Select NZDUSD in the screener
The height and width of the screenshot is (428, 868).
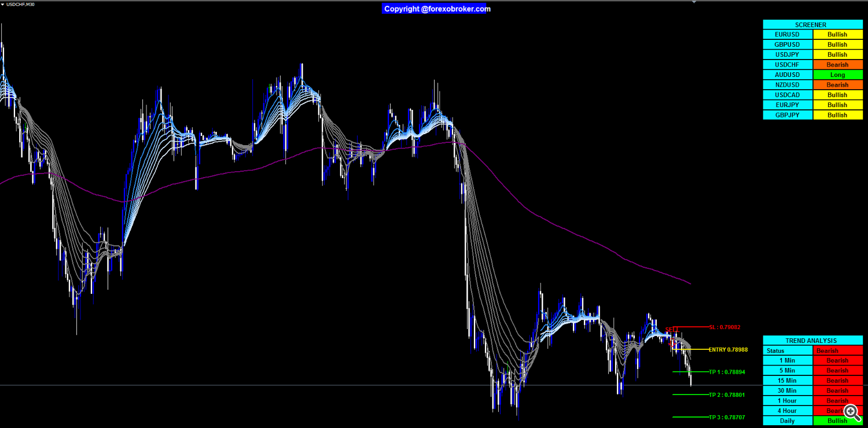[x=788, y=85]
